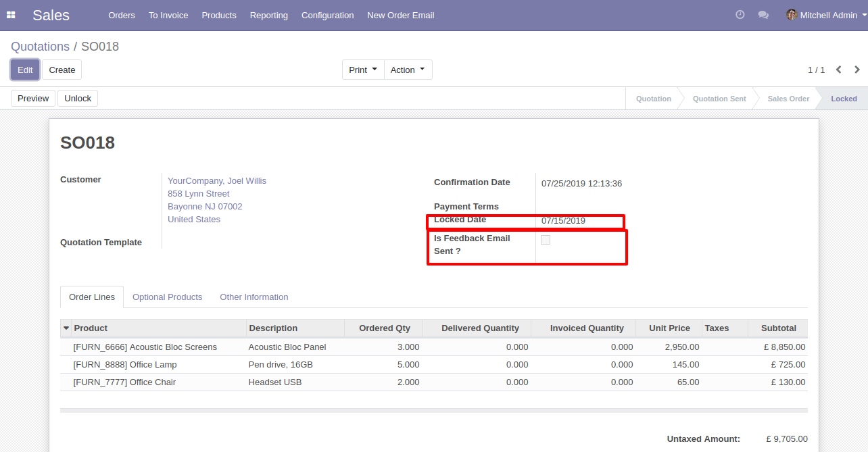Click the Untaxed Amount value £ 9,705.00

coord(787,439)
